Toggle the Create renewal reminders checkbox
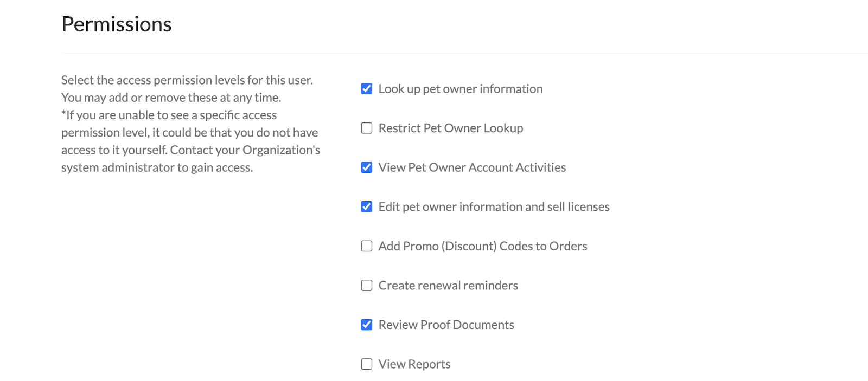This screenshot has height=381, width=868. [x=366, y=285]
